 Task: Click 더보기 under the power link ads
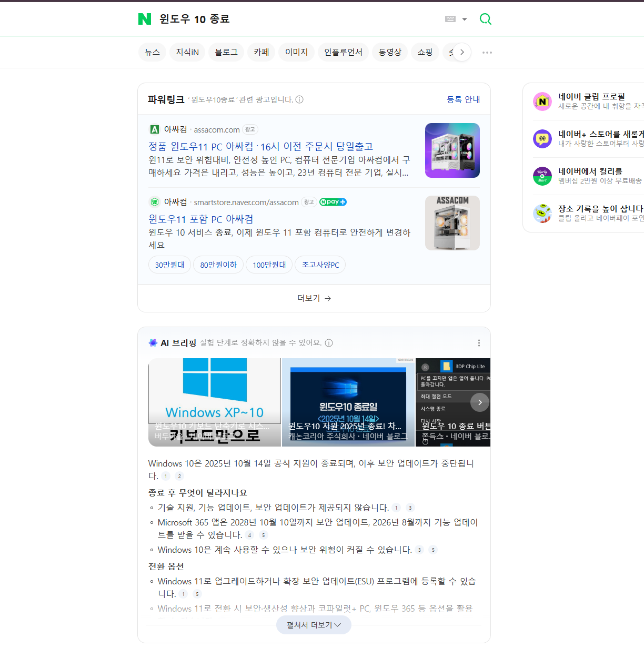[x=314, y=298]
